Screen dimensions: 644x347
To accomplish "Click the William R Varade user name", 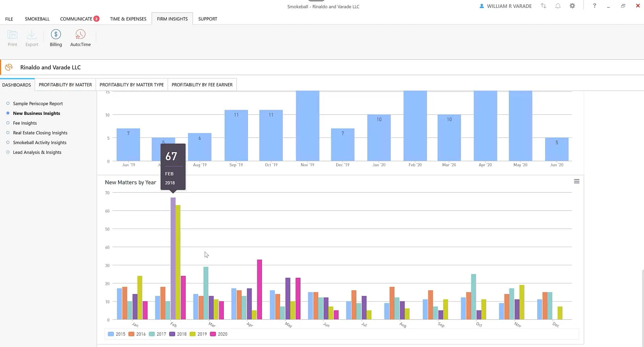I will tap(509, 6).
